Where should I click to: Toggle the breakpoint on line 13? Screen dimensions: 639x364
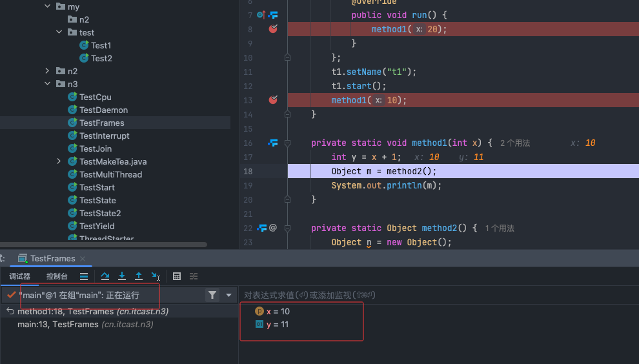pos(273,100)
